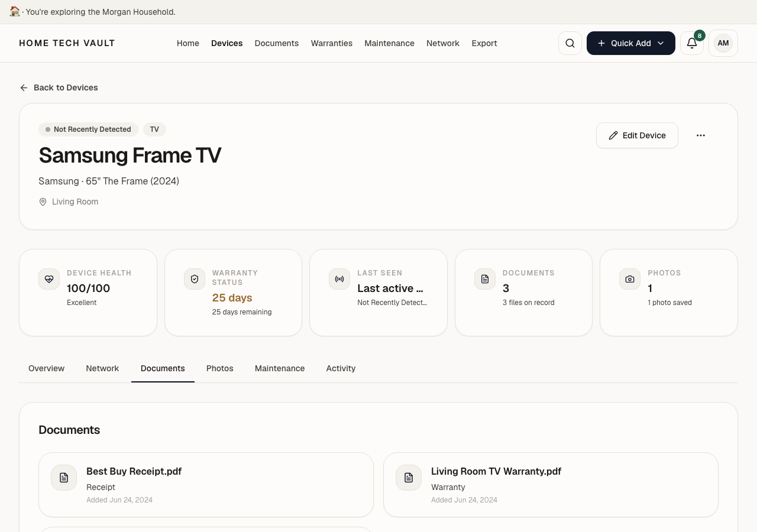Click the 25 days warranty value

click(x=232, y=298)
